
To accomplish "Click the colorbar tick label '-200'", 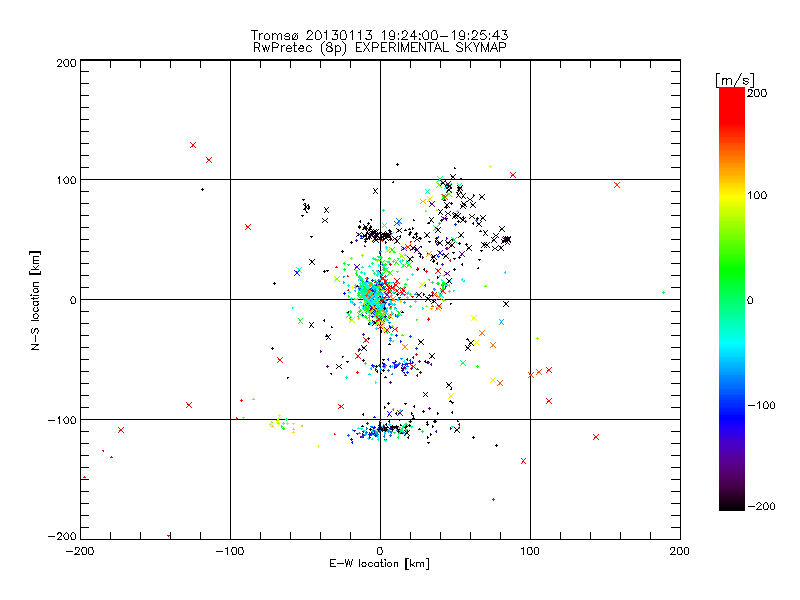I will 761,506.
